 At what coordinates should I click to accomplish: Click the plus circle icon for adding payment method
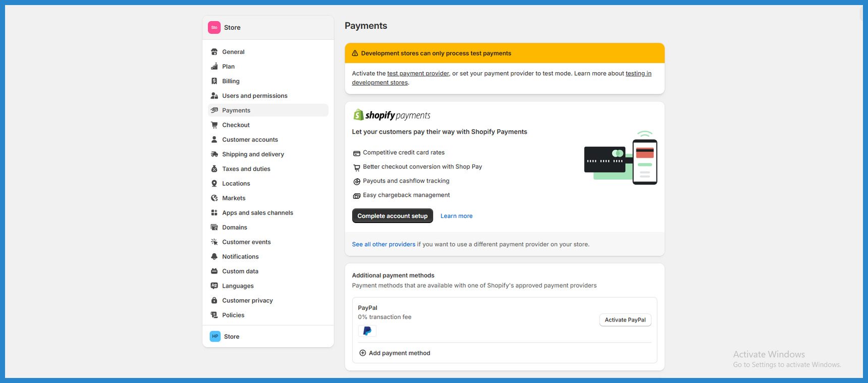click(x=362, y=353)
